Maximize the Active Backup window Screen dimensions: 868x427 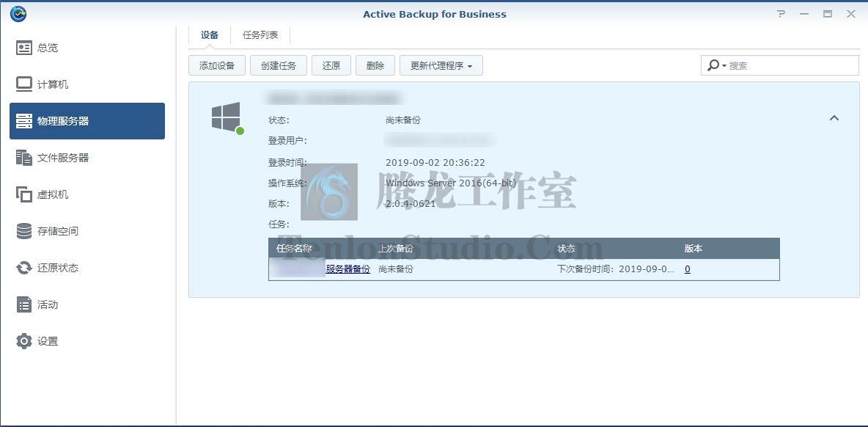[828, 15]
